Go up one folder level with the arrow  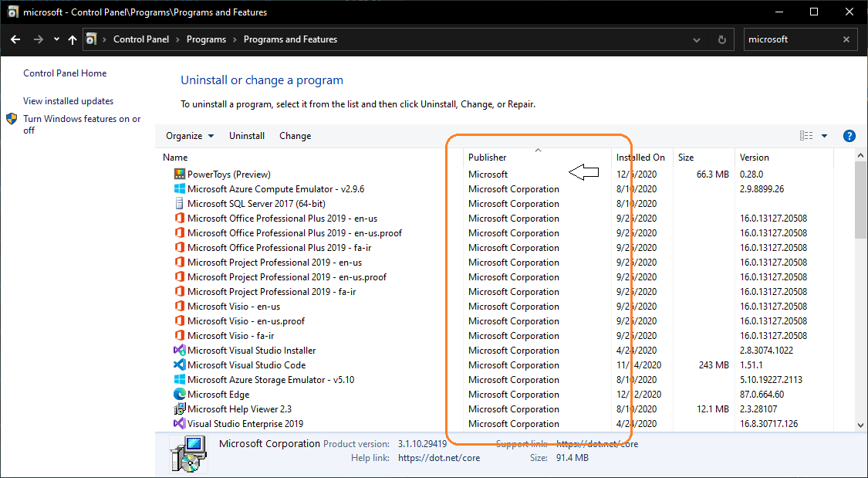72,39
